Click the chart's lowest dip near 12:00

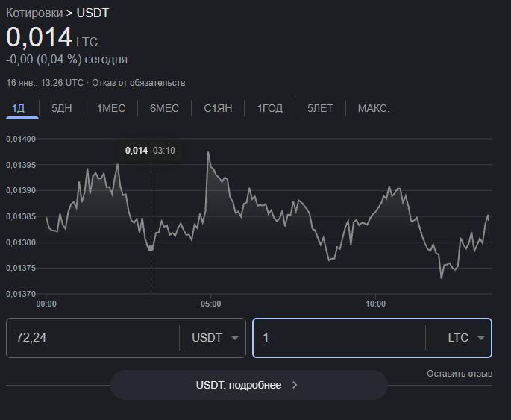(442, 278)
